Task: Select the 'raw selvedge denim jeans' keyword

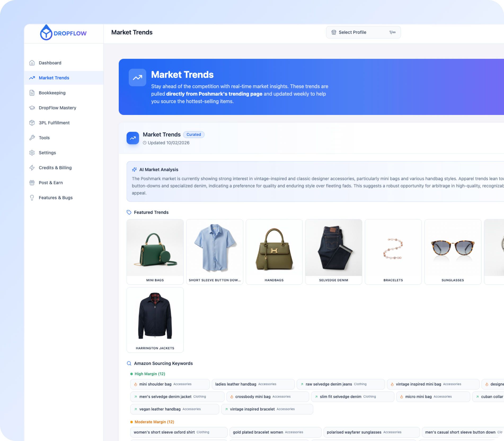Action: click(340, 384)
